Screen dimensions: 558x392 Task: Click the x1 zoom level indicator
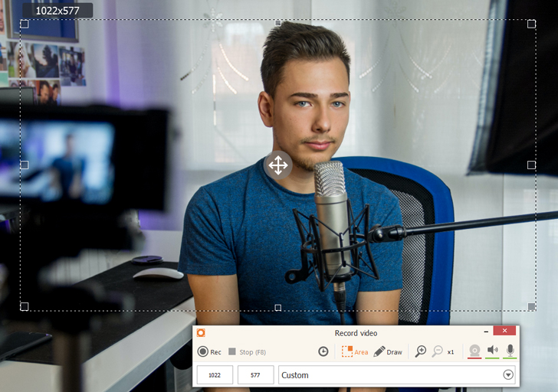coord(451,352)
